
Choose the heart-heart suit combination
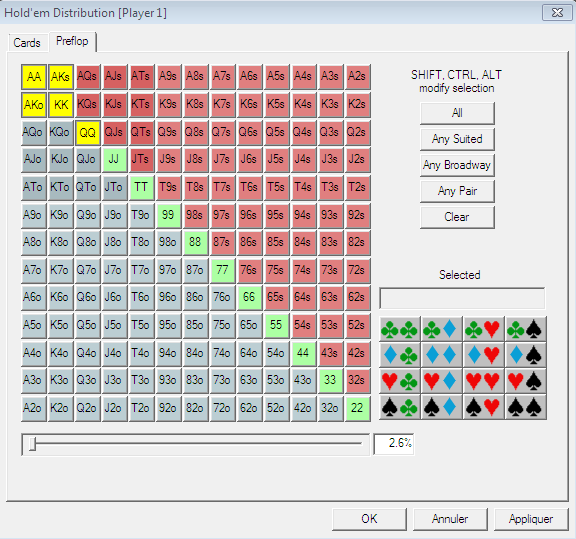[x=483, y=381]
